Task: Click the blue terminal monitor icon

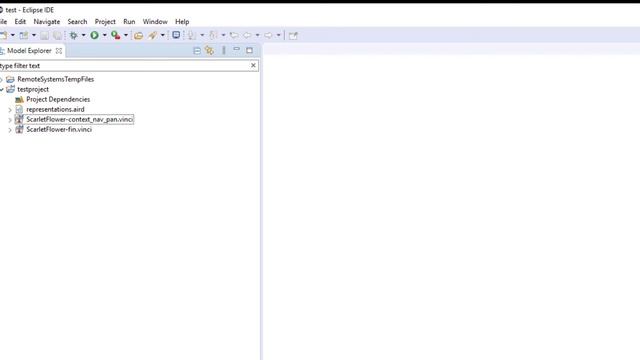Action: click(176, 35)
